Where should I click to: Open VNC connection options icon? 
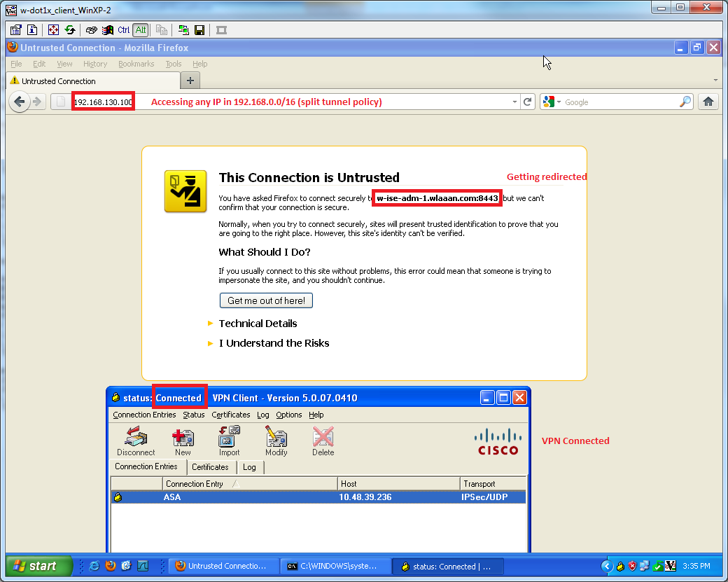tap(15, 30)
